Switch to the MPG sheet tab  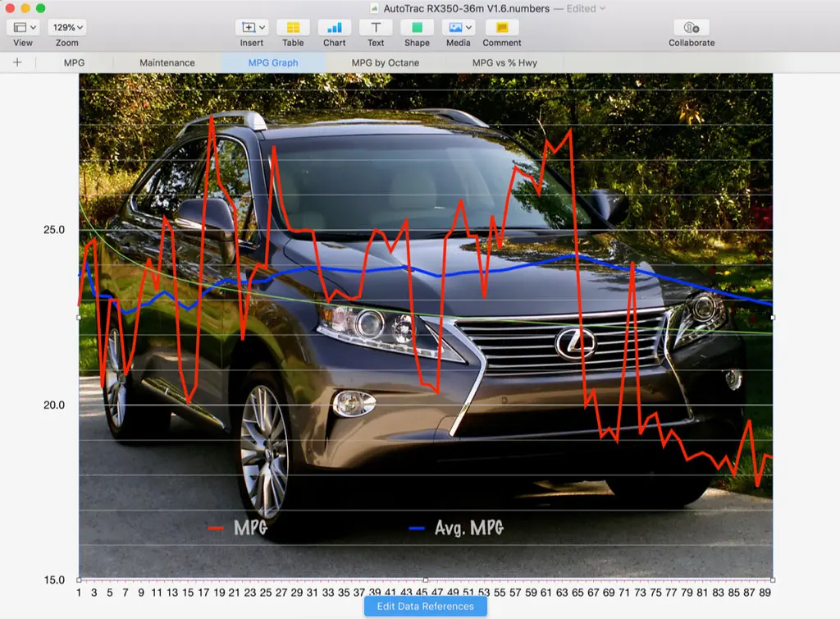74,62
